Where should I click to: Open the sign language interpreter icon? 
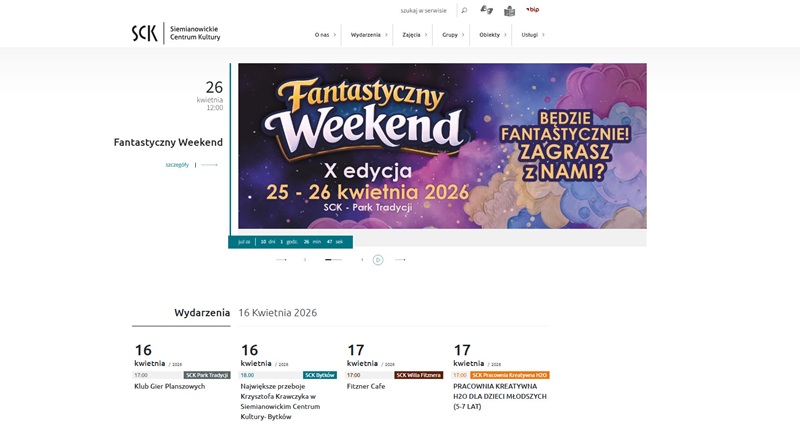coord(487,10)
